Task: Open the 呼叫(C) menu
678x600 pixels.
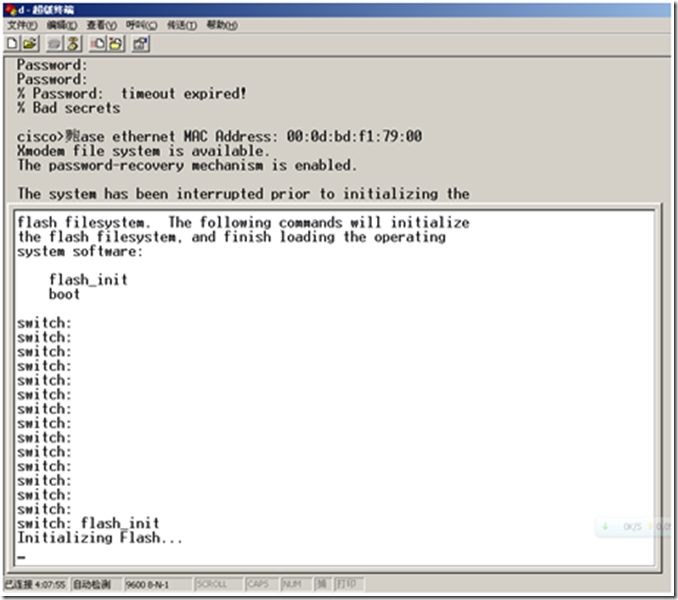Action: pyautogui.click(x=141, y=26)
